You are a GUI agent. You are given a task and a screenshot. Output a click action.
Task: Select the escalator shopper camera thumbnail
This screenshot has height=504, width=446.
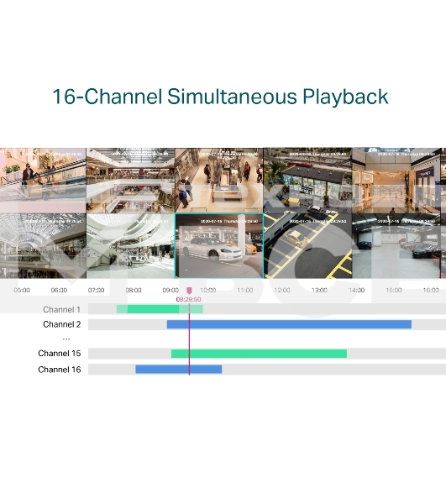(x=43, y=181)
